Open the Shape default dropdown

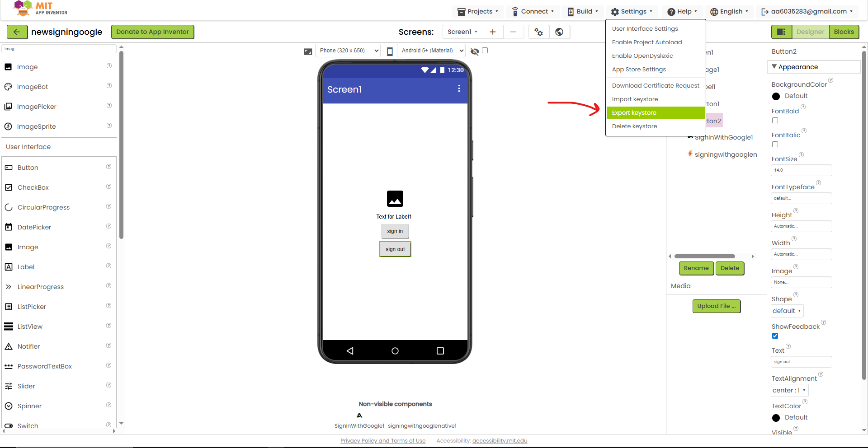(x=787, y=311)
